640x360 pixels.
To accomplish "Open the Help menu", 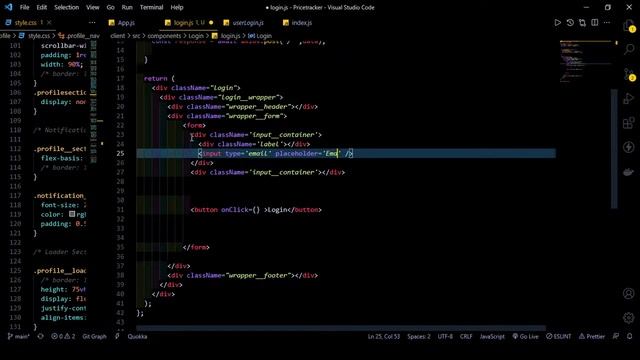I will click(x=177, y=7).
